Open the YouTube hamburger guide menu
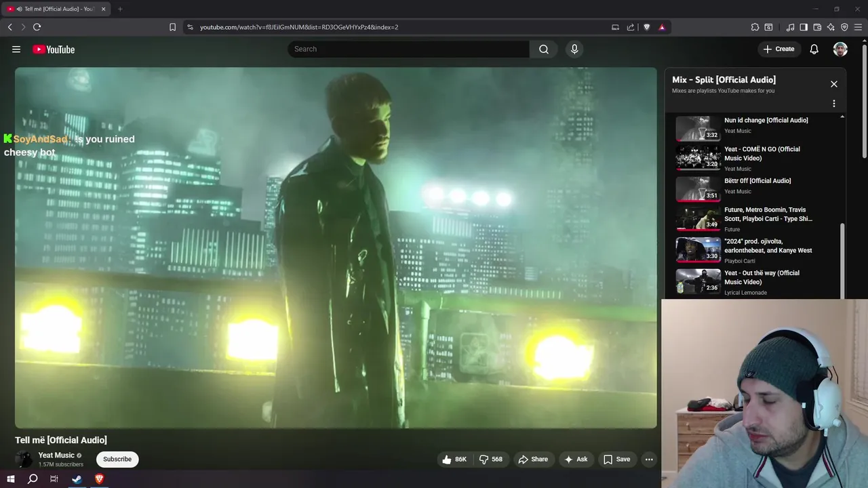Screen dimensions: 868x488 click(16, 49)
